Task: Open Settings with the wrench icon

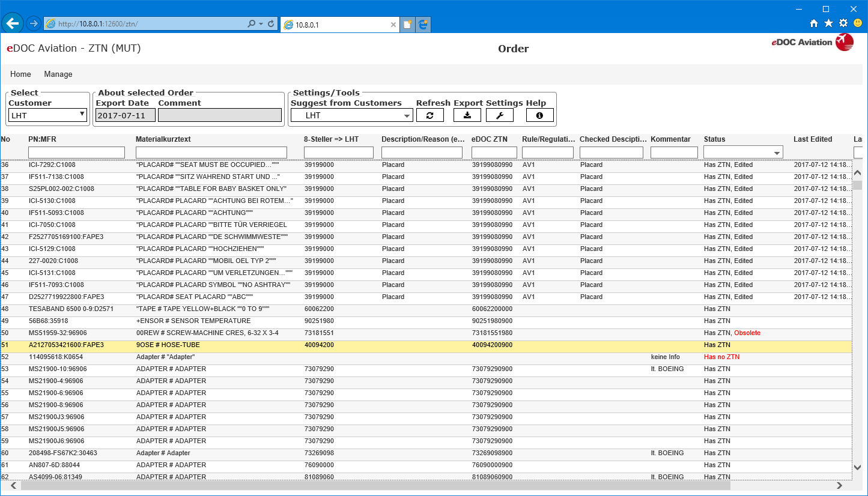Action: 500,115
